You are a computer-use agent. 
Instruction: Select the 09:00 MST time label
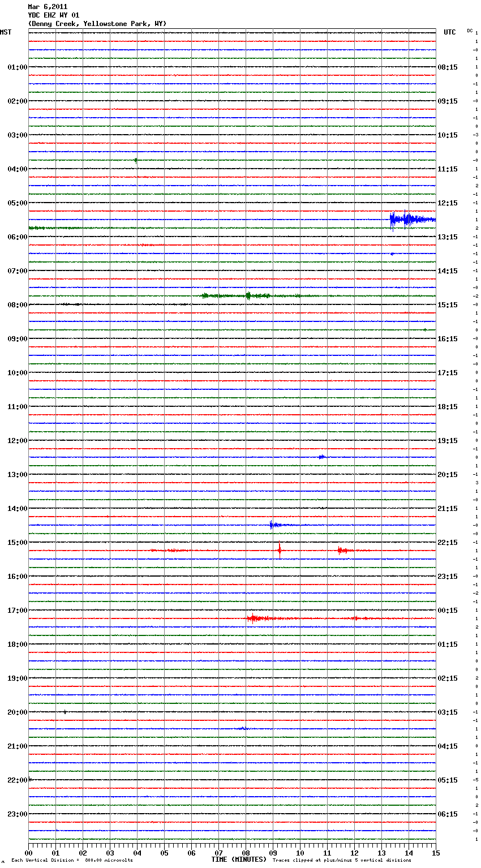coord(17,339)
